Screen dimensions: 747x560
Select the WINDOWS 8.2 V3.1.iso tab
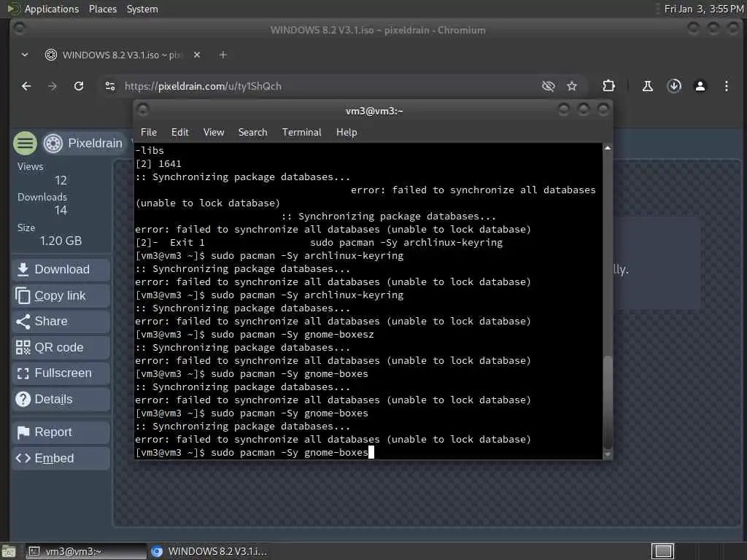pos(123,55)
